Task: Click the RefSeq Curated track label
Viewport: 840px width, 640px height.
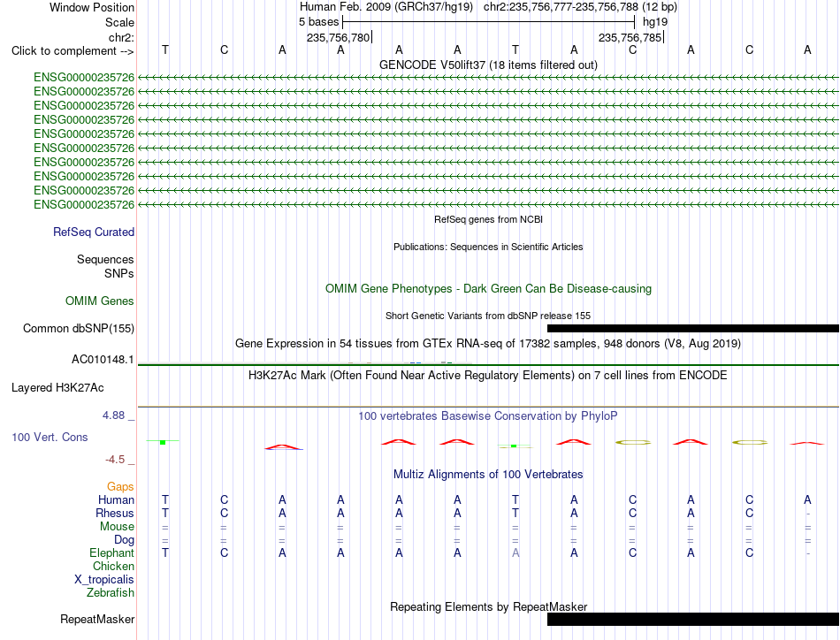Action: (x=93, y=232)
